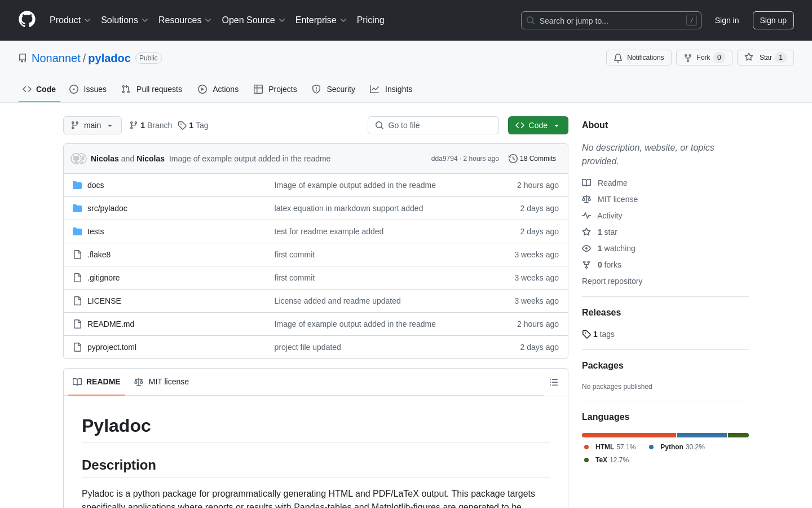
Task: Open the Pricing link
Action: click(370, 20)
